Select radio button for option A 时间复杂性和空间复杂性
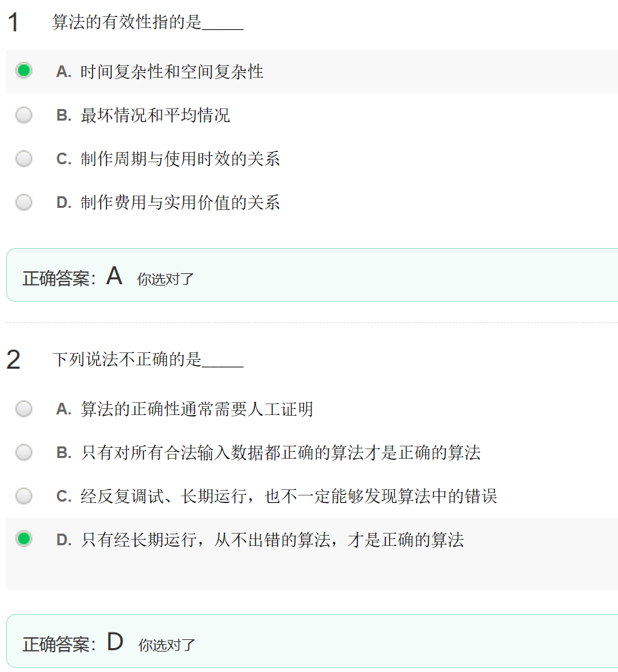Image resolution: width=618 pixels, height=672 pixels. [x=24, y=70]
